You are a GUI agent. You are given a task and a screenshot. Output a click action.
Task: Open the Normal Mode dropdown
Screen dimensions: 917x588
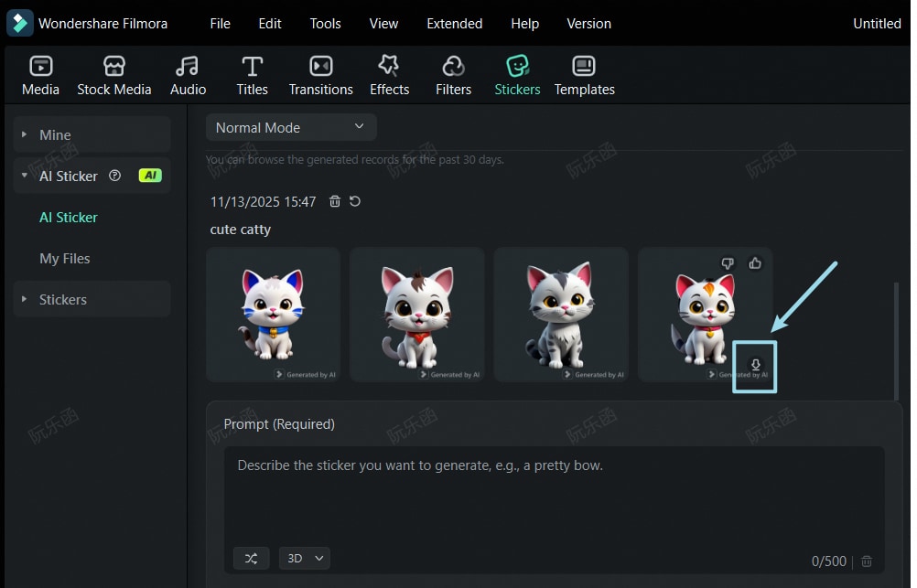click(291, 127)
